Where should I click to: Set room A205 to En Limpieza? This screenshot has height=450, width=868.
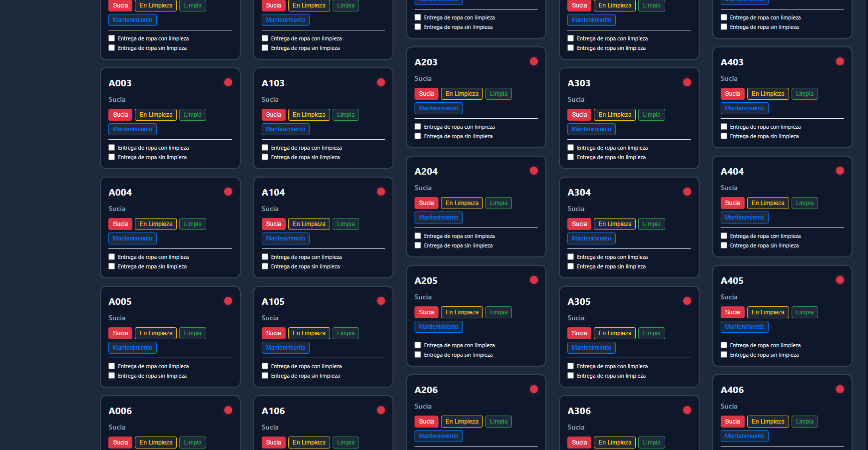tap(462, 312)
